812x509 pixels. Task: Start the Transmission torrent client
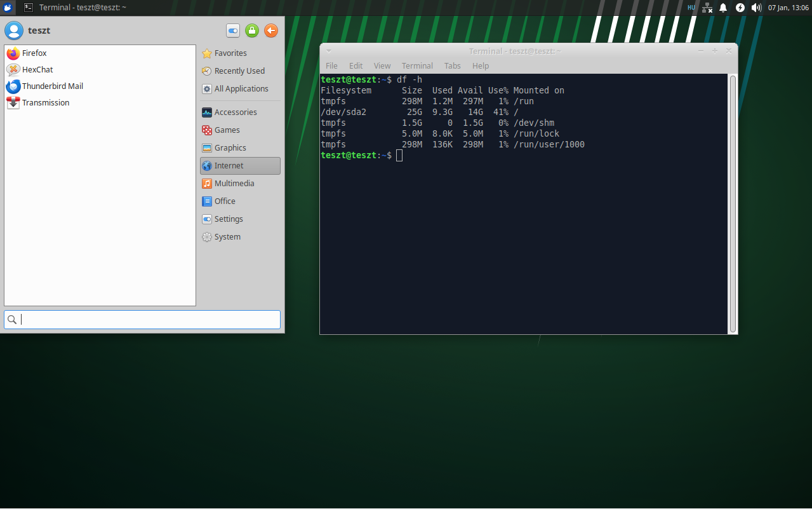(x=46, y=102)
